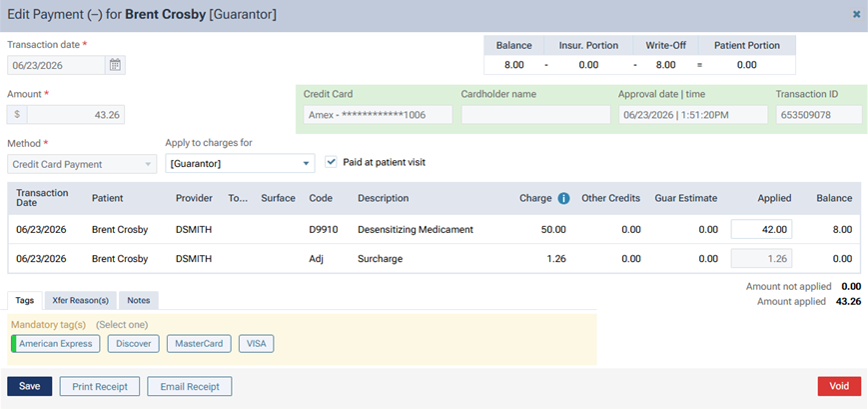The image size is (868, 409).
Task: Click the red Void button
Action: point(839,386)
